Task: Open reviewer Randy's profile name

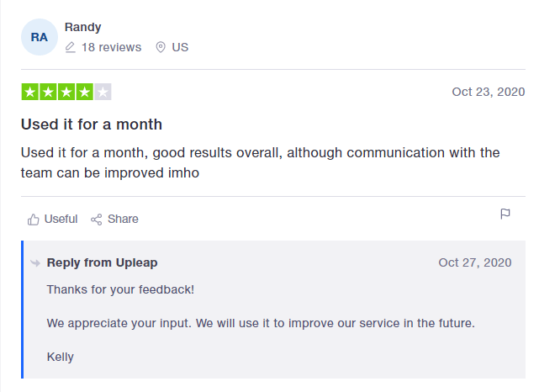Action: tap(83, 27)
